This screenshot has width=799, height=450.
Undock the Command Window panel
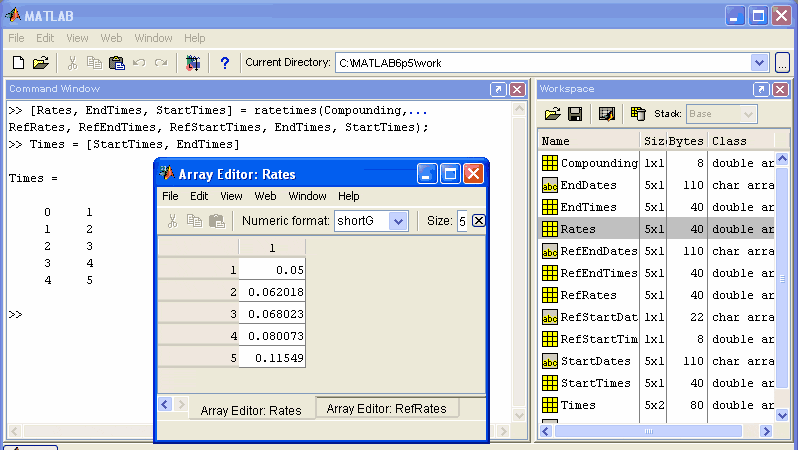498,89
